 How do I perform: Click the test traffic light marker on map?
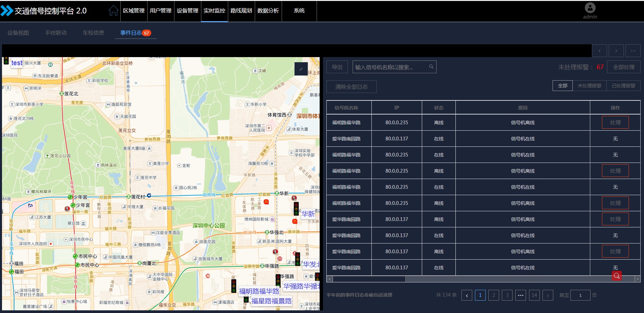pyautogui.click(x=6, y=61)
